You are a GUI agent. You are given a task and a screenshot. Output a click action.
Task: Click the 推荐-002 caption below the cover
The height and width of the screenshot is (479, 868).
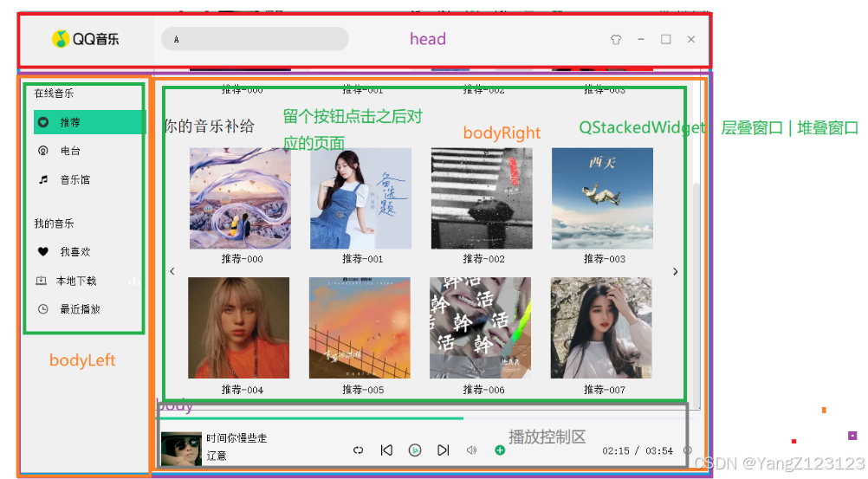click(x=484, y=259)
